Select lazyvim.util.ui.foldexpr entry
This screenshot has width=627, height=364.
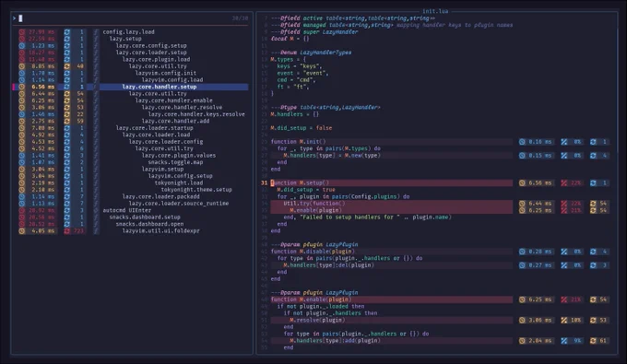click(x=160, y=231)
